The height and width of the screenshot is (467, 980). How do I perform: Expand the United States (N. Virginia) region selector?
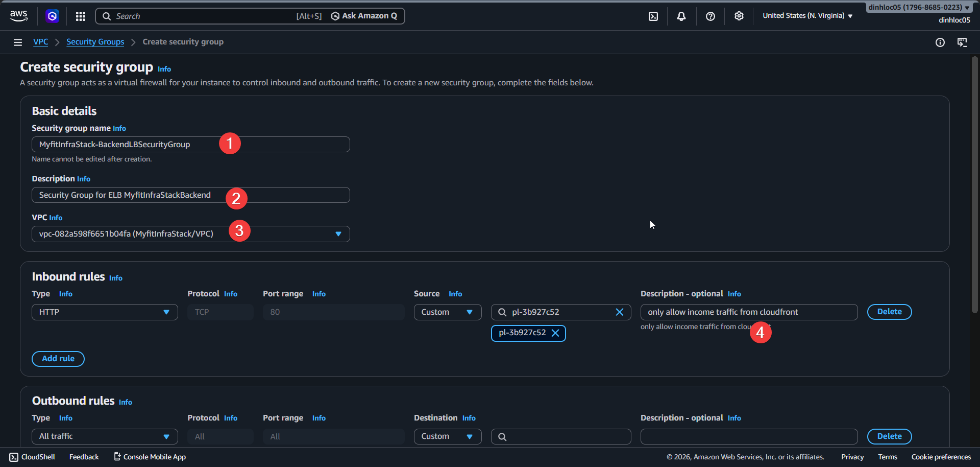(x=807, y=16)
